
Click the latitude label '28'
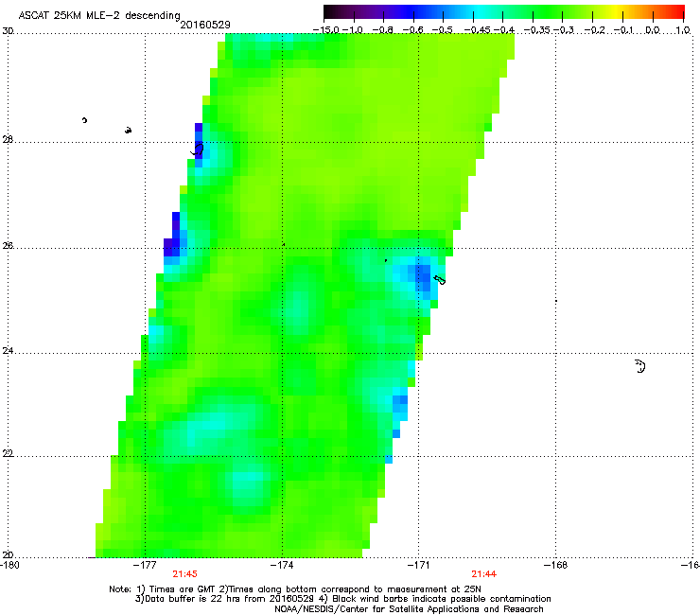tap(8, 140)
